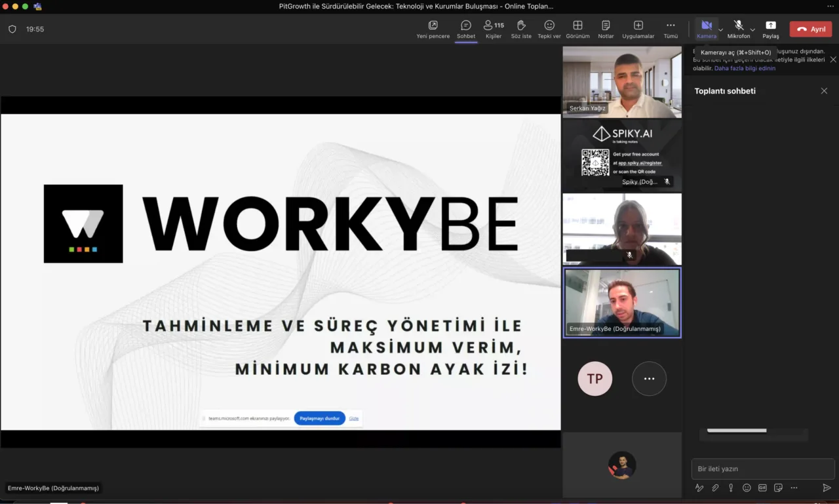Close the Toplantı sohbeti panel

[824, 91]
